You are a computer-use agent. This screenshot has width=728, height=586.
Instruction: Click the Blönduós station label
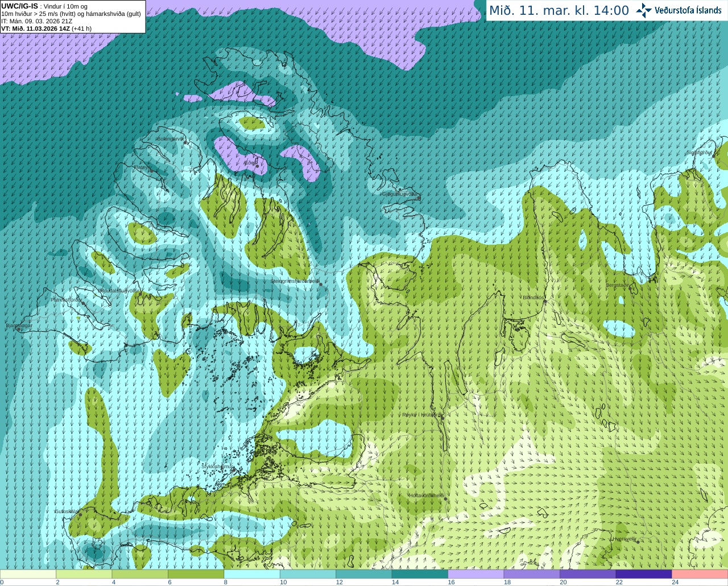(533, 298)
